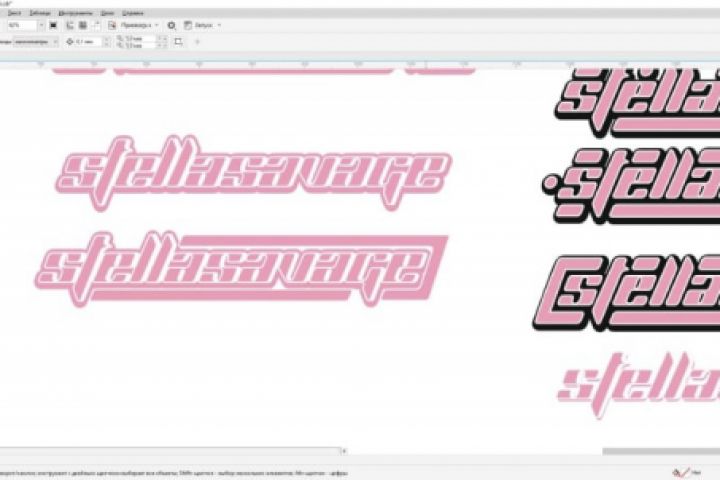720x480 pixels.
Task: Click the zoom level percentage field
Action: (22, 25)
